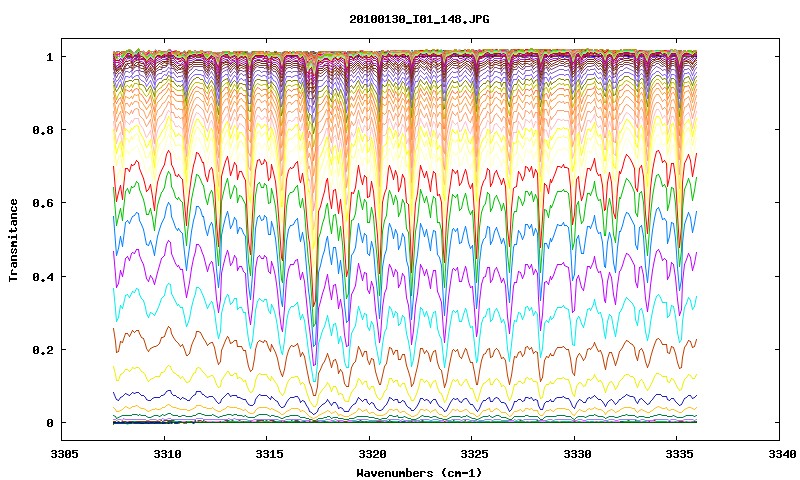The height and width of the screenshot is (480, 800).
Task: Click the x-axis tick label 3340
Action: point(781,454)
